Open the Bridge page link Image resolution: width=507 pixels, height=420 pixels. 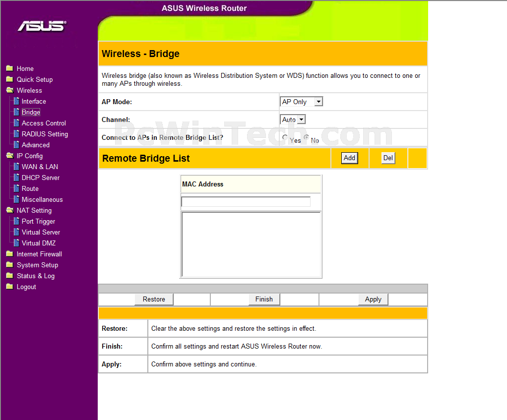click(31, 113)
